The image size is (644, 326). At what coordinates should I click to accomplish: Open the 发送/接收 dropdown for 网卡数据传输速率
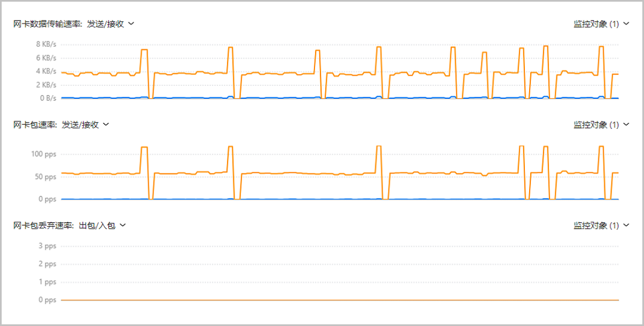pyautogui.click(x=106, y=24)
